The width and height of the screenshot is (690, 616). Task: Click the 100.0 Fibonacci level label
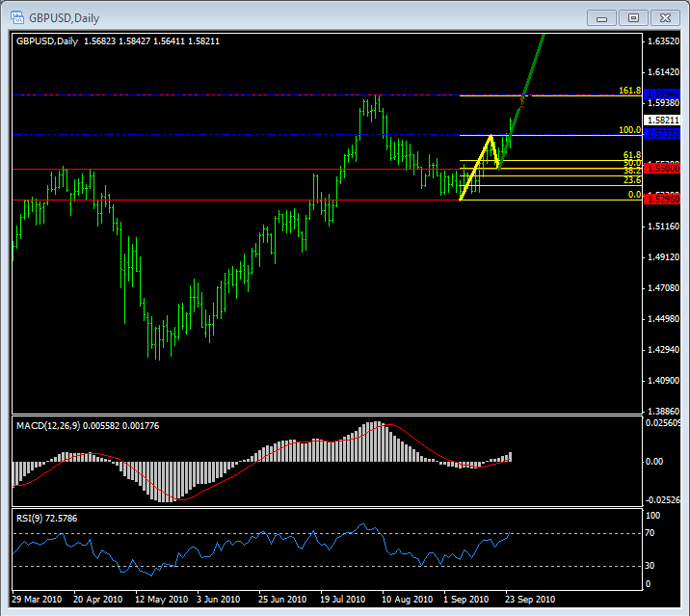point(629,129)
